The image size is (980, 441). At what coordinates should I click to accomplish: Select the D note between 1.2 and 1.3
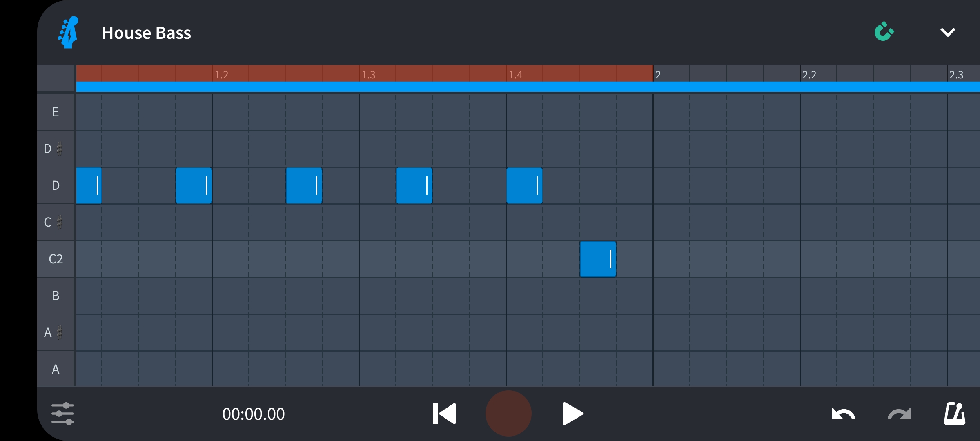pos(304,185)
